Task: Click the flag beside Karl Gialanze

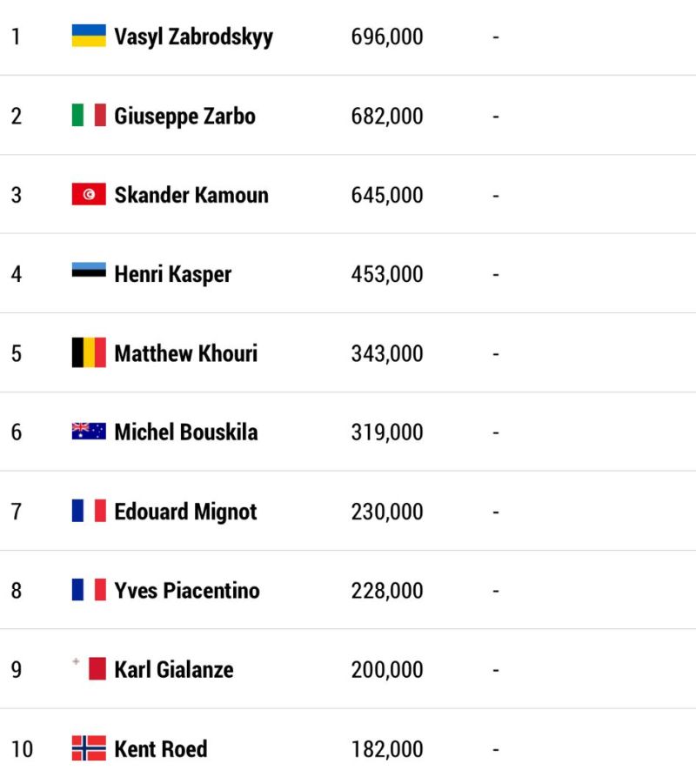Action: click(89, 668)
